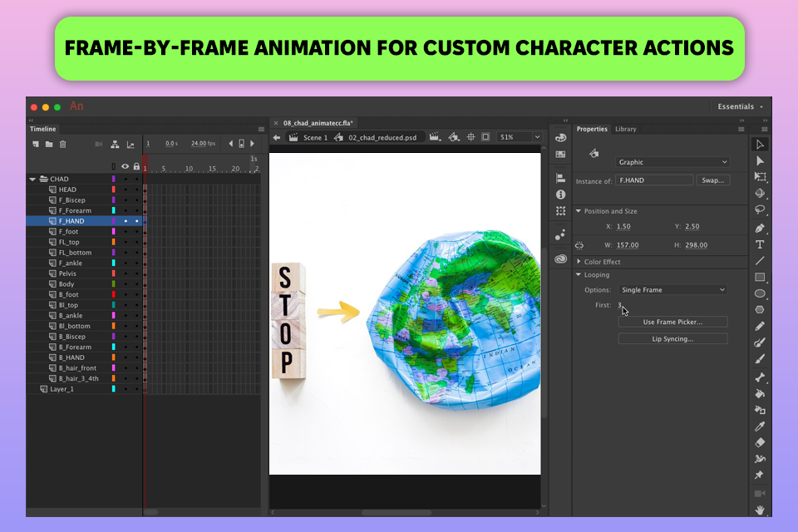Toggle visibility of all layers eye icon
This screenshot has height=532, width=798.
click(125, 166)
